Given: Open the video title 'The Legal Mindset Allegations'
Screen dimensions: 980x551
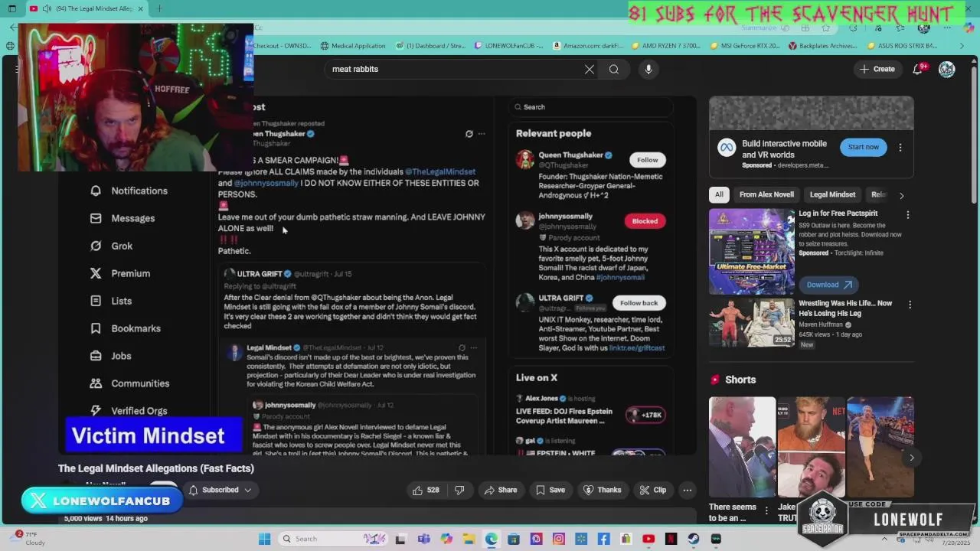Looking at the screenshot, I should click(156, 468).
